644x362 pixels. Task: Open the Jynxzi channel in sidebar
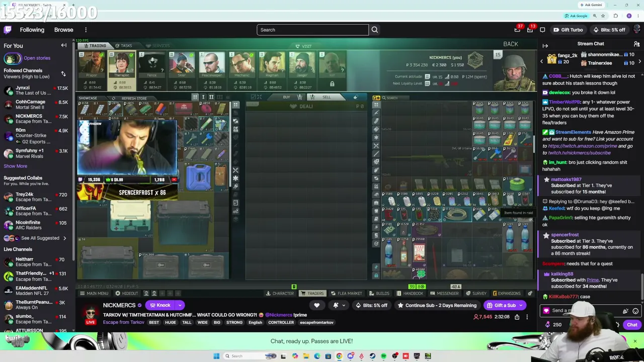[36, 90]
